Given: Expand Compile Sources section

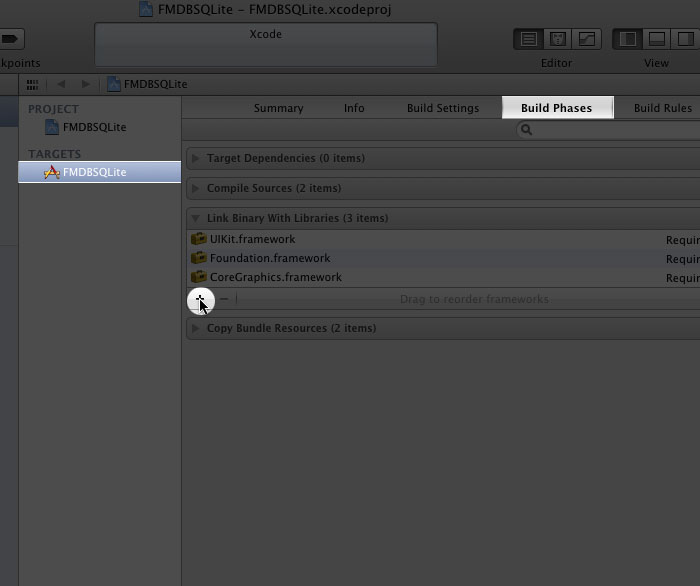Looking at the screenshot, I should (196, 188).
